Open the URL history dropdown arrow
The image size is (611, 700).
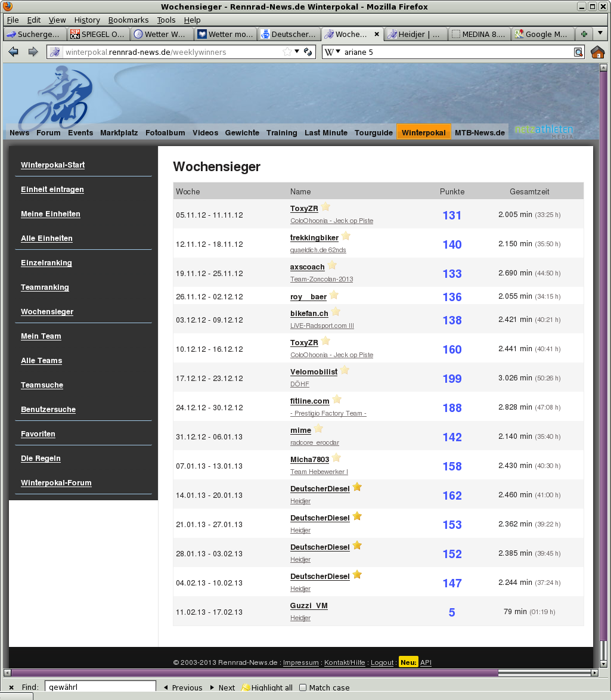click(x=297, y=52)
